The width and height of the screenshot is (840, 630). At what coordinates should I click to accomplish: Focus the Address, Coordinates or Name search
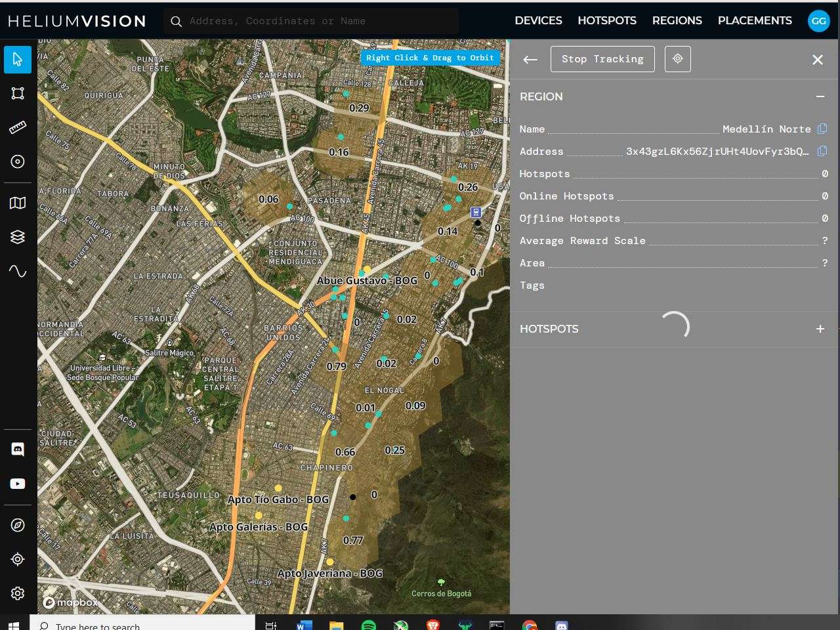(311, 21)
